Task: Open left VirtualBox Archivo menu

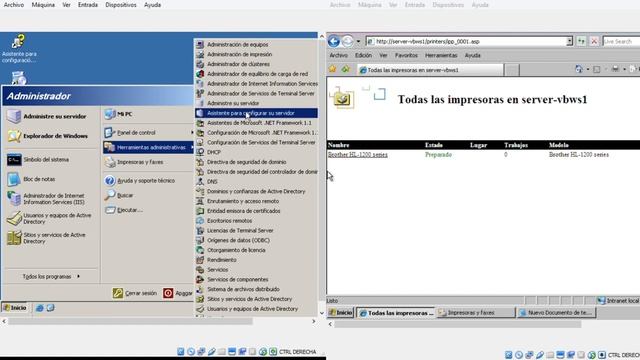Action: (x=13, y=5)
